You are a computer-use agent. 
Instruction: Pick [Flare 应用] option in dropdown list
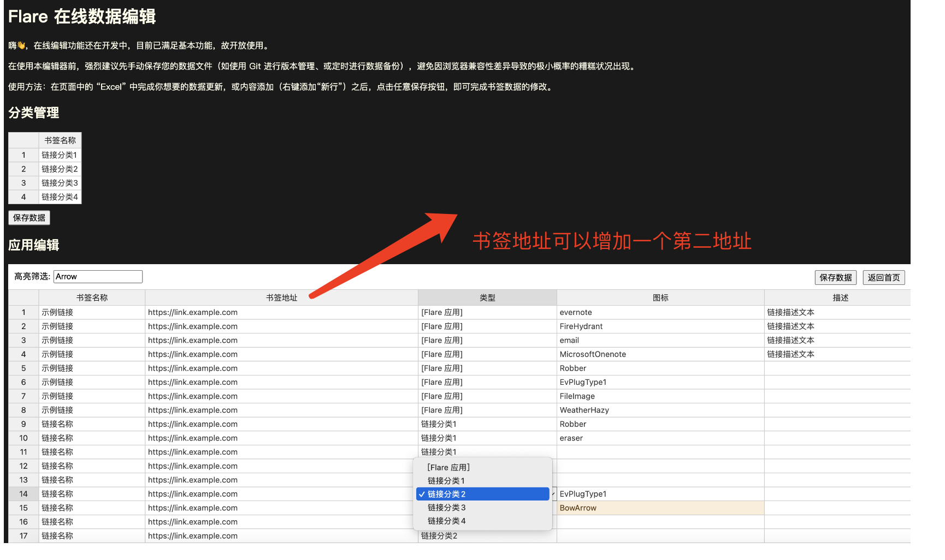click(482, 467)
